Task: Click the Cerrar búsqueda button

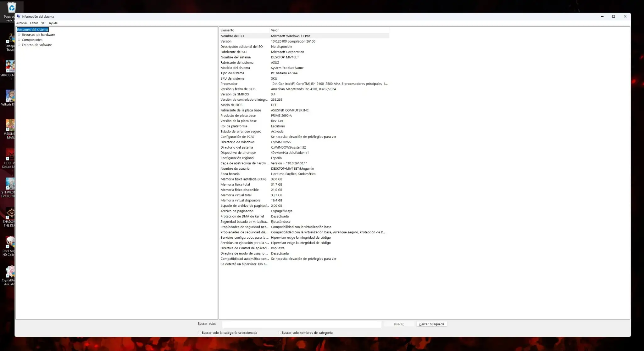Action: (x=432, y=324)
